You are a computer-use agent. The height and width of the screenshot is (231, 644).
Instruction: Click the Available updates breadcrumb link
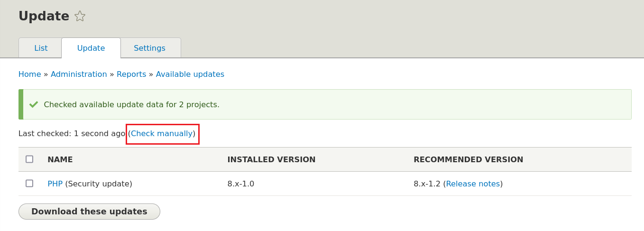[x=190, y=74]
